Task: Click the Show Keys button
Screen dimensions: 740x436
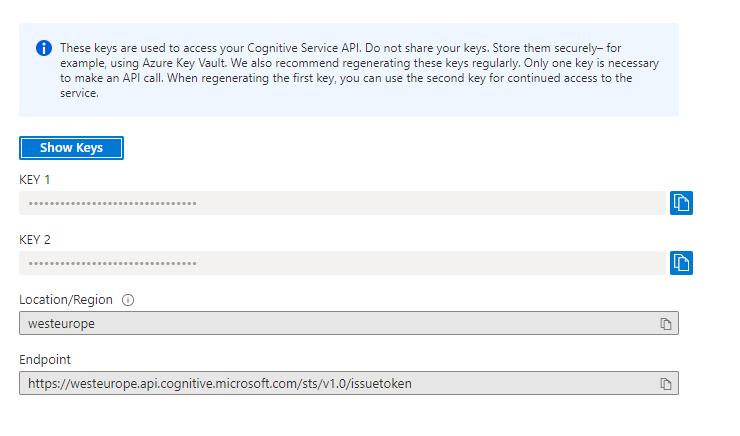Action: tap(71, 148)
